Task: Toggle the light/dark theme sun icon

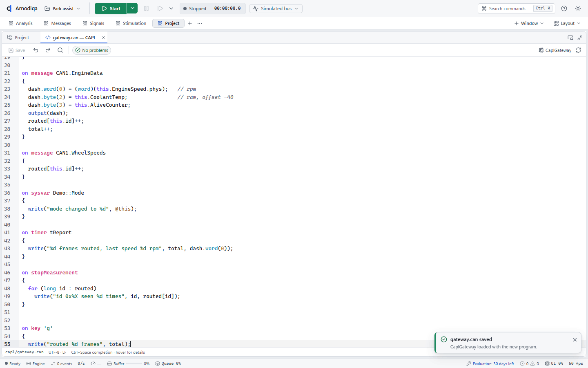Action: pos(578,9)
